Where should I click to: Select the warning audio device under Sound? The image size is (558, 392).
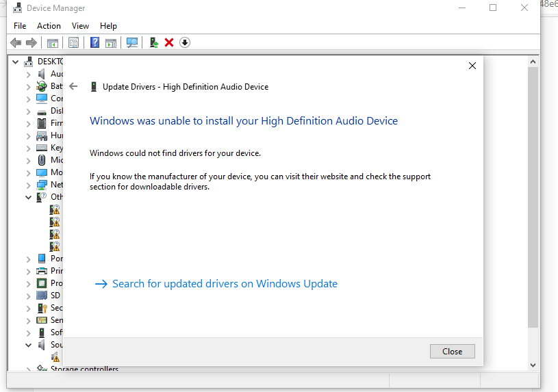point(55,357)
